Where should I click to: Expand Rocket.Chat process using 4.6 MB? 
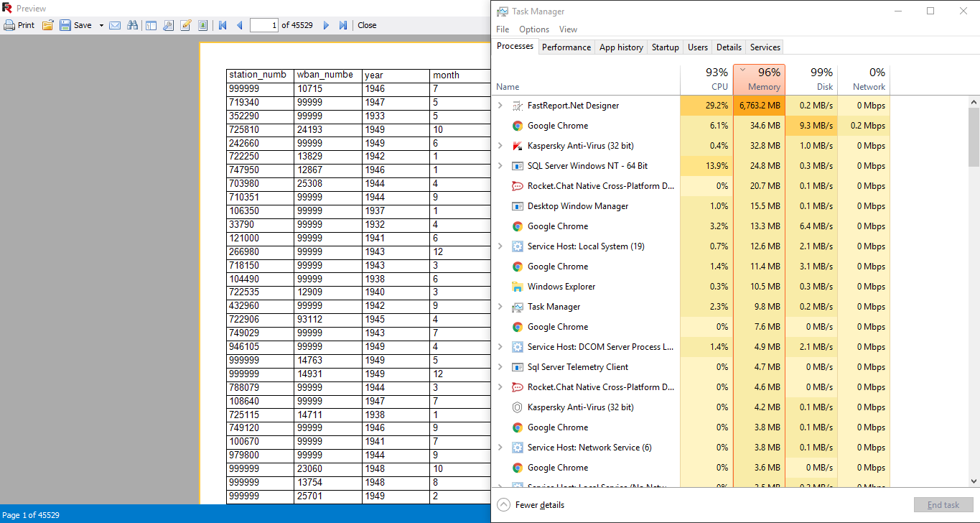[x=500, y=387]
